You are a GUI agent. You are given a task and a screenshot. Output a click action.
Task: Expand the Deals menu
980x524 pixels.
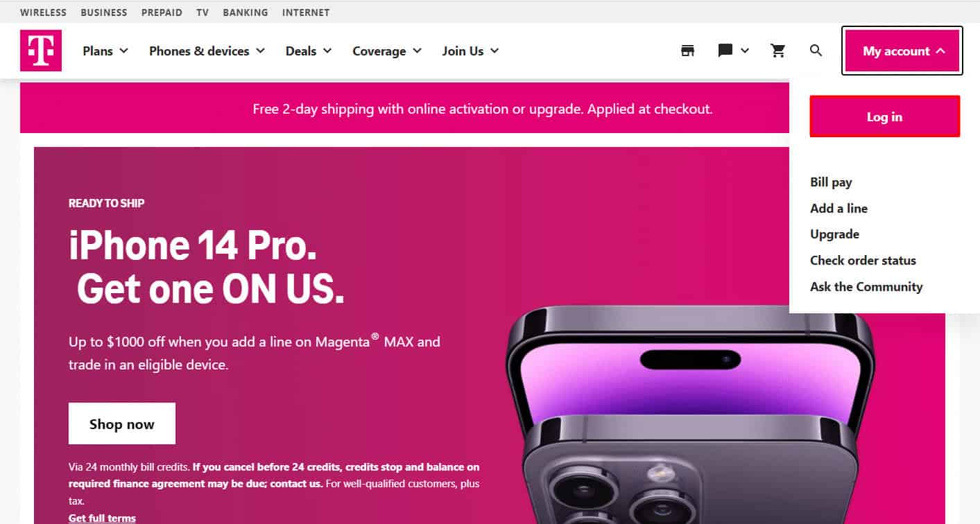point(309,51)
